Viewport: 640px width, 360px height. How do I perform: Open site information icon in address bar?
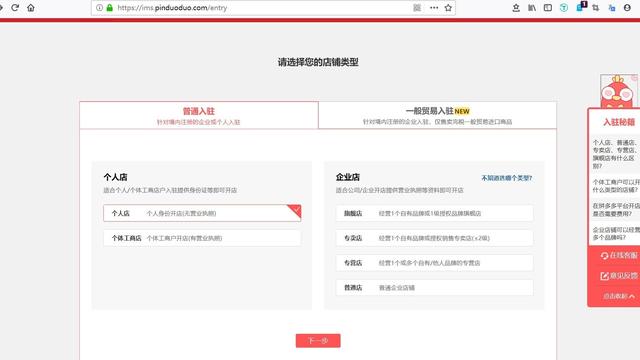(99, 7)
